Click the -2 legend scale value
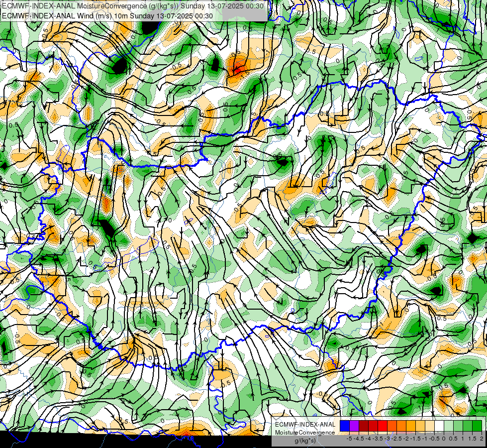This screenshot has height=448, width=487. [406, 439]
